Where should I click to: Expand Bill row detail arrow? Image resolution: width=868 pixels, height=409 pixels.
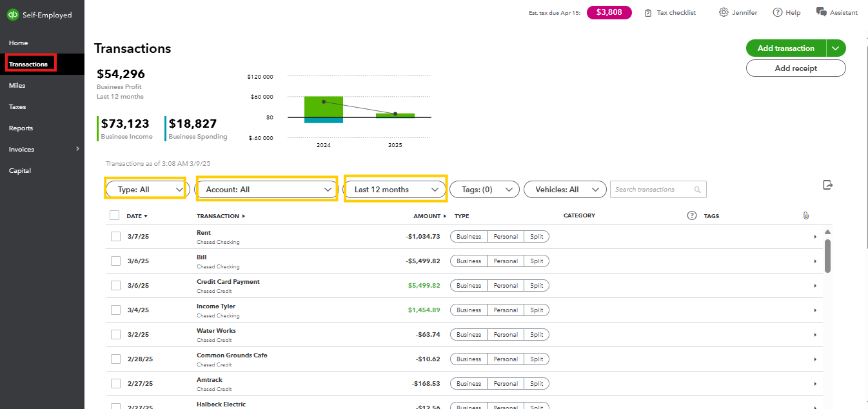[x=815, y=261]
